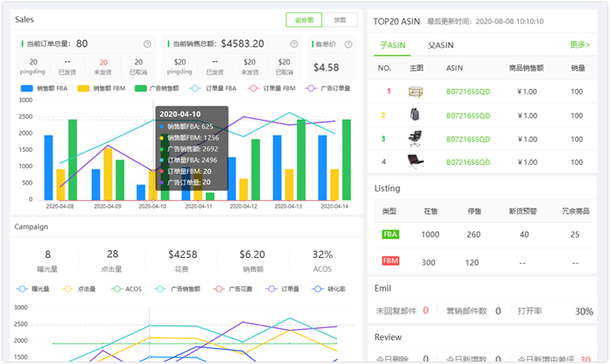Image resolution: width=610 pixels, height=364 pixels.
Task: Click the 断货预警 column header in Listing
Action: point(523,211)
